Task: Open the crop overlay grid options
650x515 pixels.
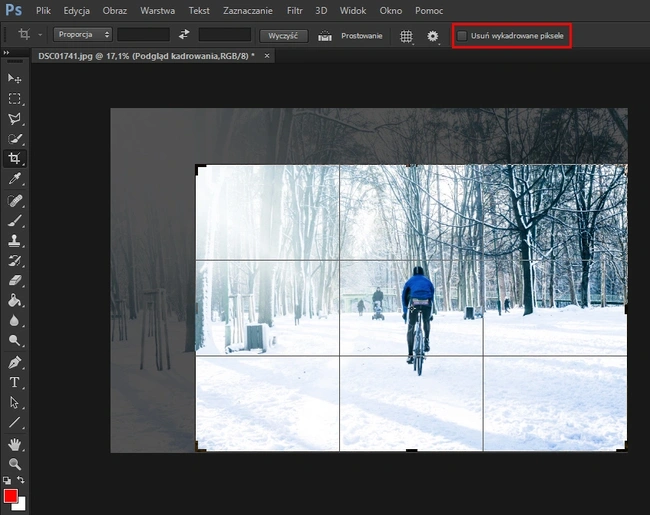Action: click(406, 36)
